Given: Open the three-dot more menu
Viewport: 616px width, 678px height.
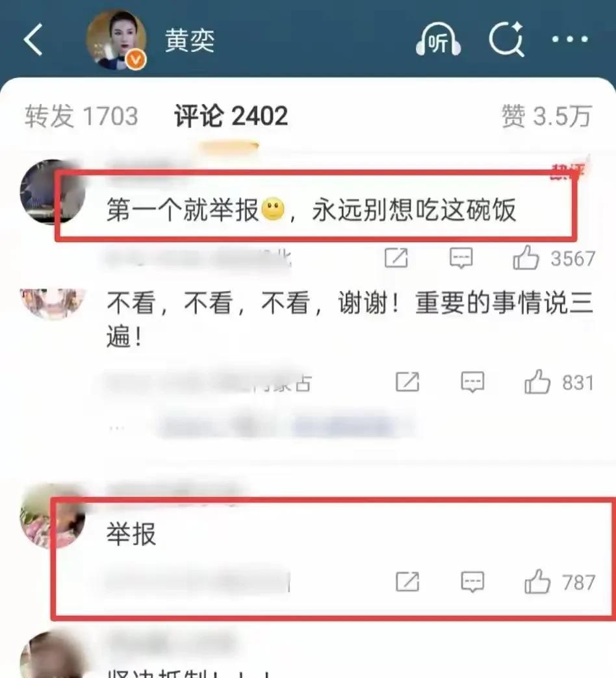Looking at the screenshot, I should click(x=570, y=40).
